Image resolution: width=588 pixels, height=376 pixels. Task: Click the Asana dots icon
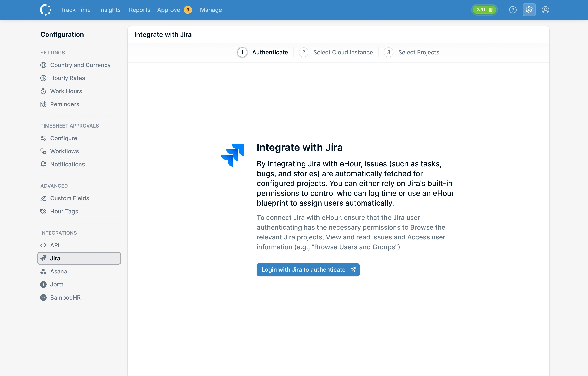(43, 271)
